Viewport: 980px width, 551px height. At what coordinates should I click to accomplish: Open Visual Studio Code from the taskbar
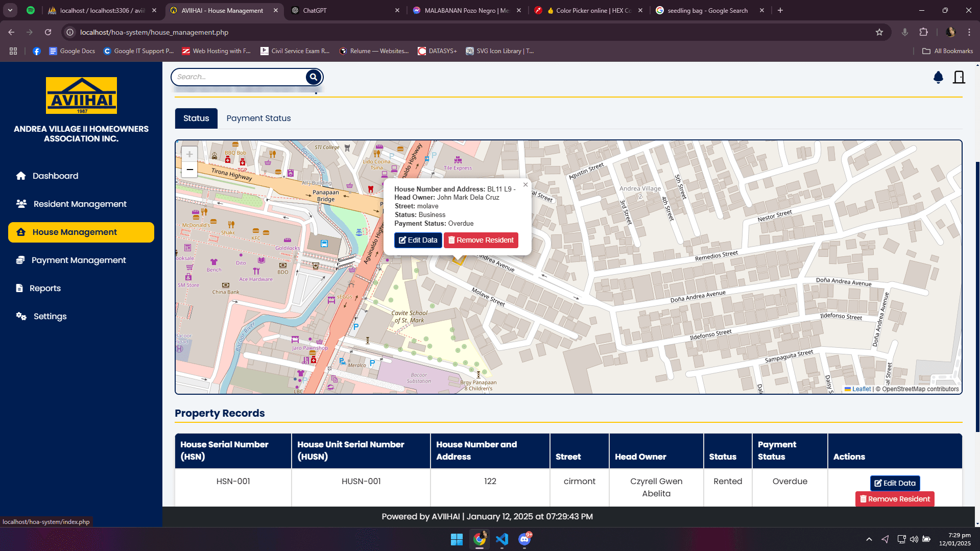(x=502, y=539)
